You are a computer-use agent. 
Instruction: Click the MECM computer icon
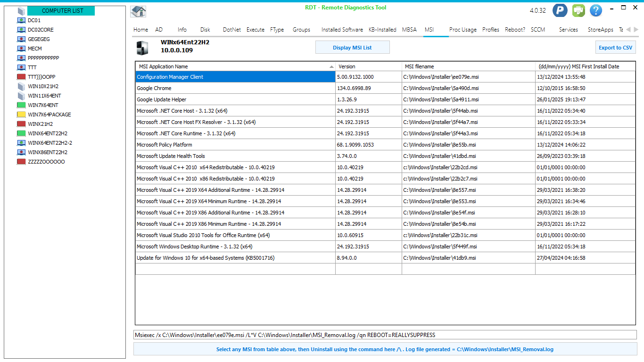[x=21, y=49]
